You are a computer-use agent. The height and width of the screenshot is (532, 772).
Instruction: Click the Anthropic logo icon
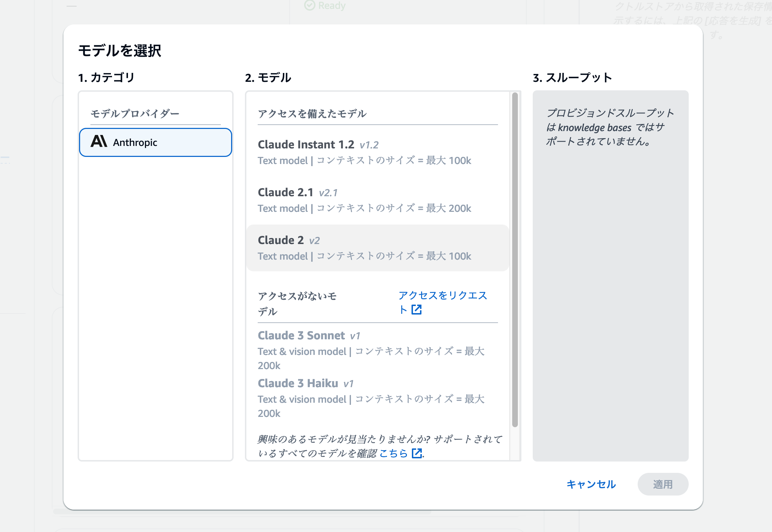point(100,142)
